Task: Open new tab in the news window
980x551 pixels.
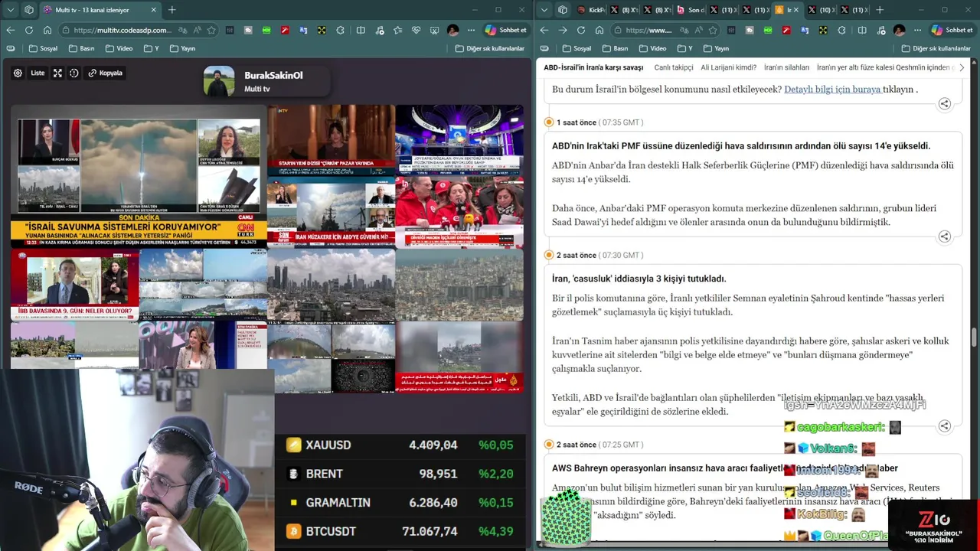Action: [x=879, y=10]
